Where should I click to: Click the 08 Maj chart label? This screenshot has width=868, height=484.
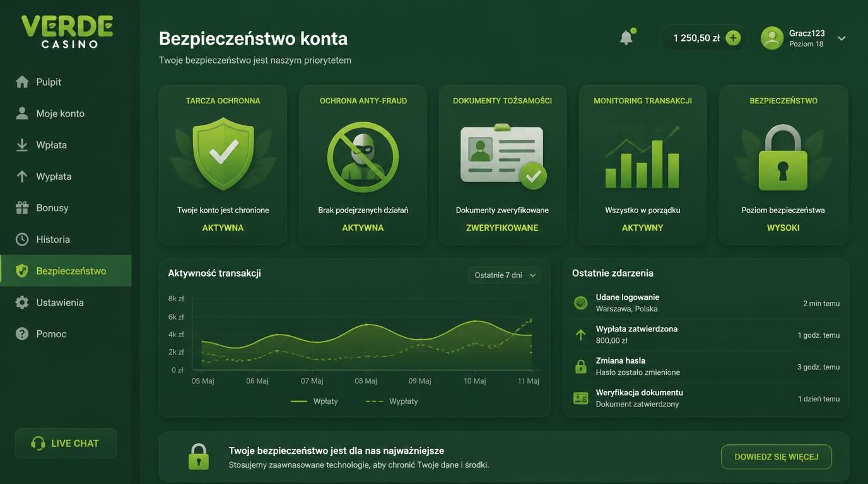[366, 381]
